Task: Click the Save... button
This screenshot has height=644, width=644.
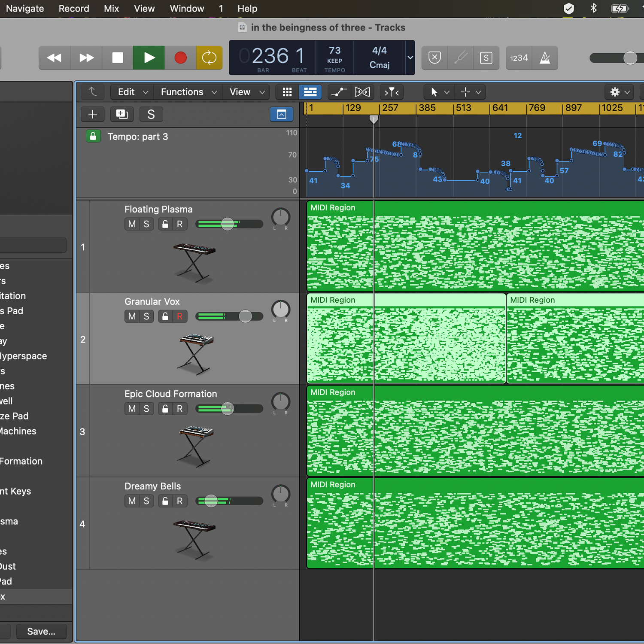Action: (41, 631)
